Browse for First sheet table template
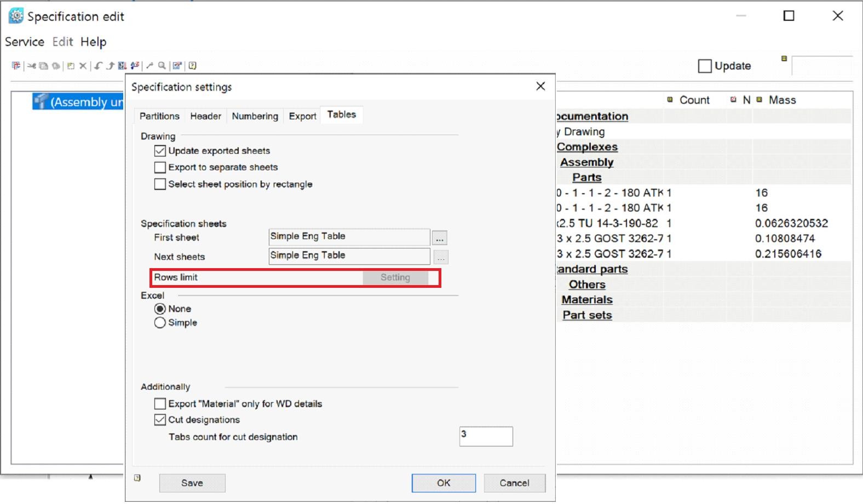The height and width of the screenshot is (504, 863). pos(440,238)
